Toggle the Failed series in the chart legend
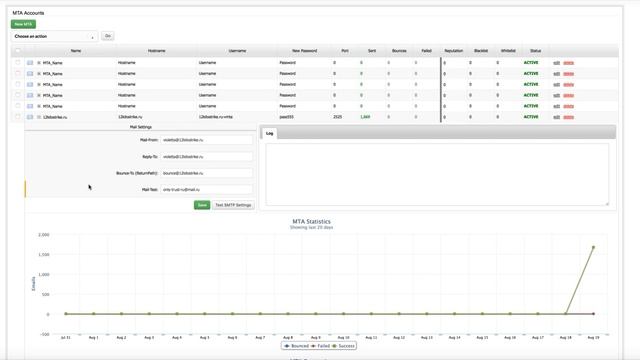This screenshot has height=360, width=640. pos(320,346)
